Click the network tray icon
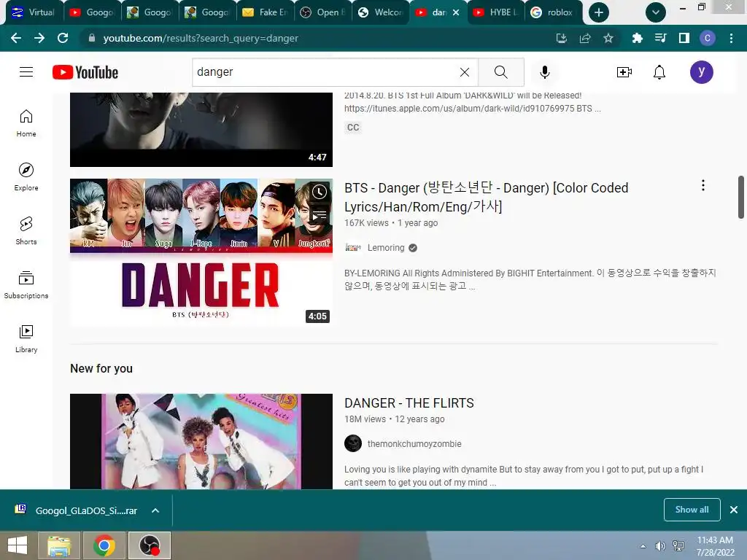 pos(678,546)
